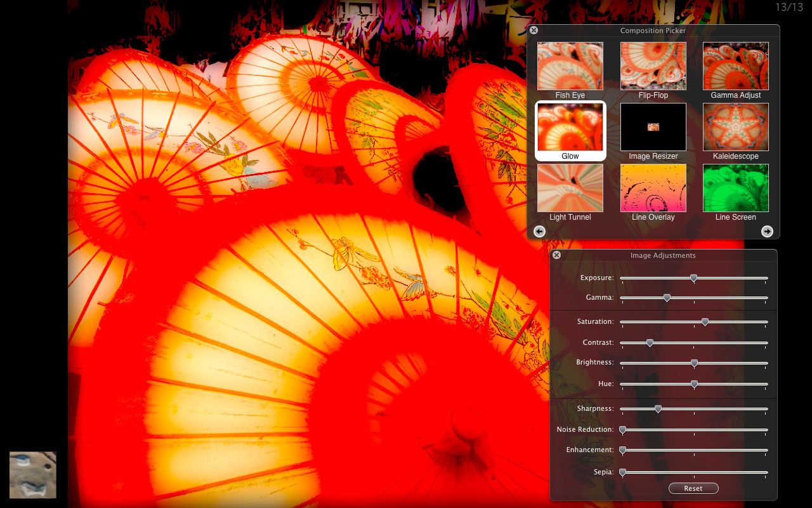Click the Contrast slider handle
812x508 pixels.
tap(650, 343)
